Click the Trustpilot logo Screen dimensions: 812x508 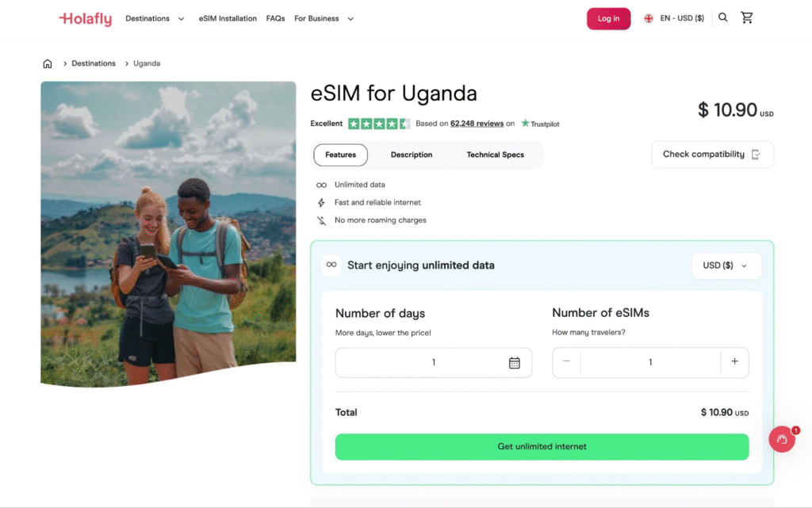[x=540, y=124]
